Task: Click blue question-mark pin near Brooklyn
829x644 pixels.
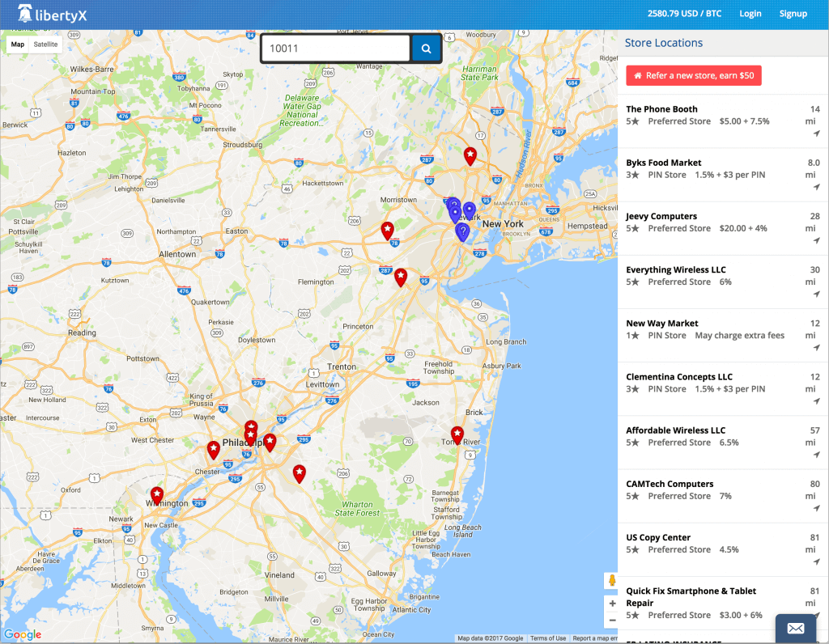Action: point(462,232)
